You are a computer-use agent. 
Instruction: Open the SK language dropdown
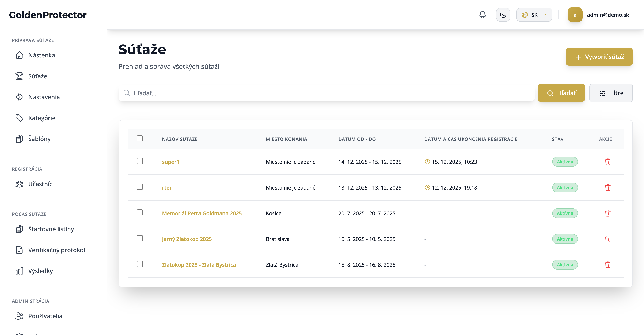coord(534,15)
